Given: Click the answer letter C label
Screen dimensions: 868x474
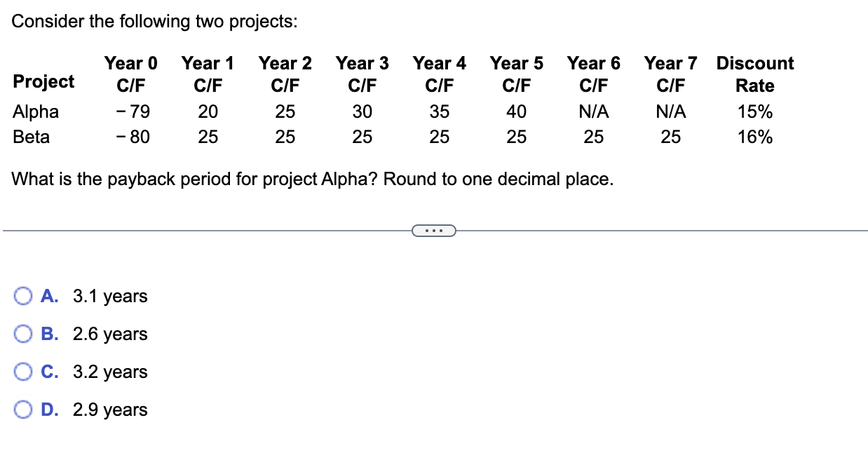Looking at the screenshot, I should coord(48,372).
